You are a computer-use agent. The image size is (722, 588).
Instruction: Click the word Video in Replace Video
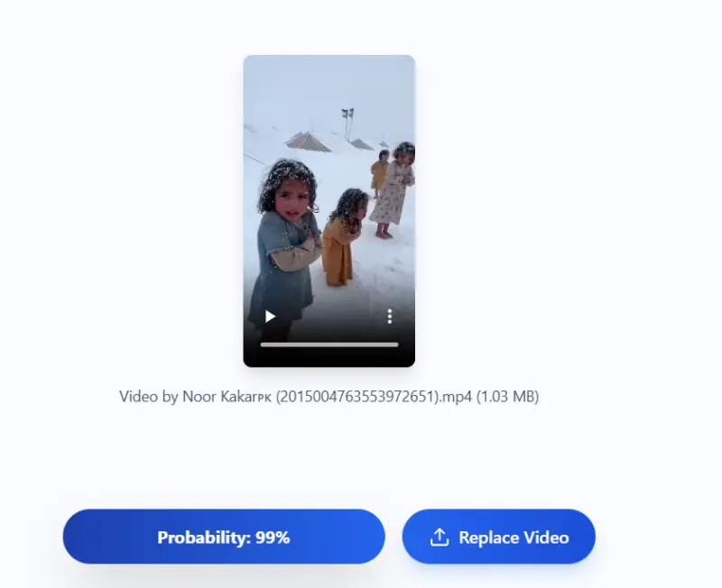pos(546,537)
